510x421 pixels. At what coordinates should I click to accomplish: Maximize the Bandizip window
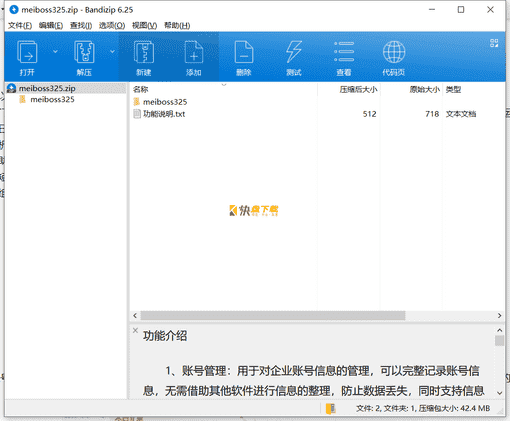461,10
